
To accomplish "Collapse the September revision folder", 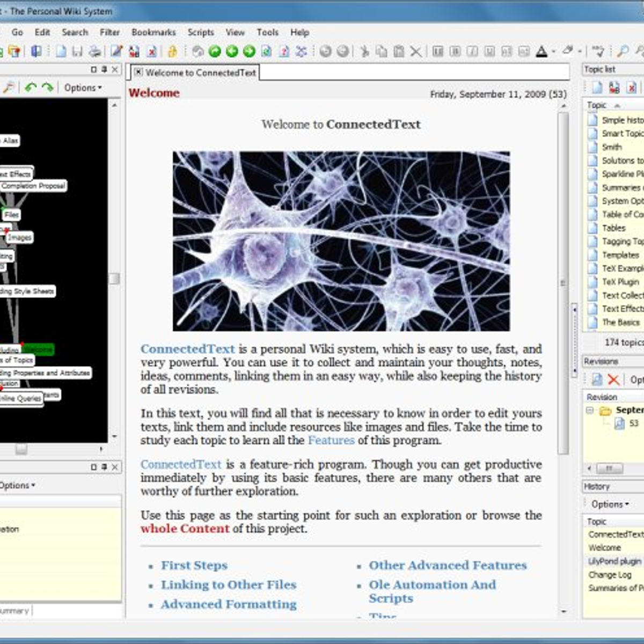I will (x=590, y=411).
